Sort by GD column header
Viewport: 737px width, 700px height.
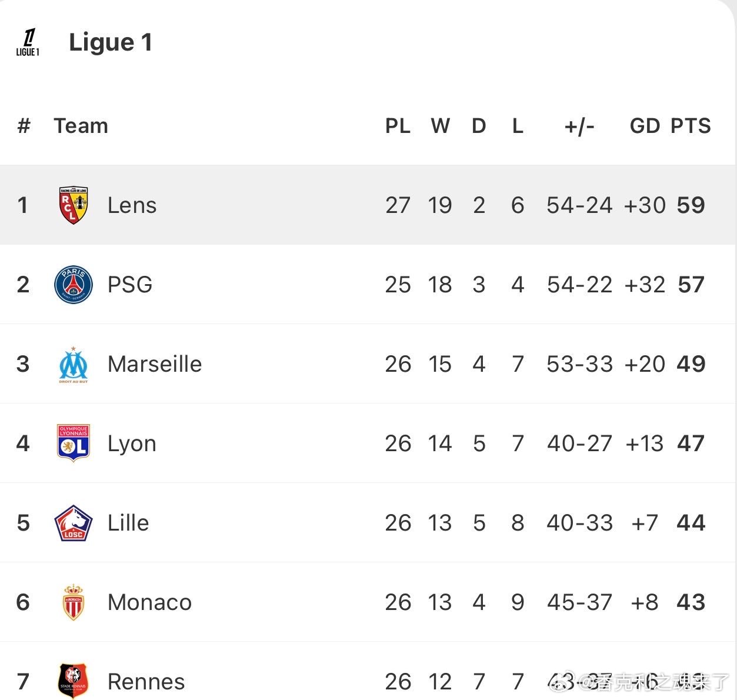point(645,126)
